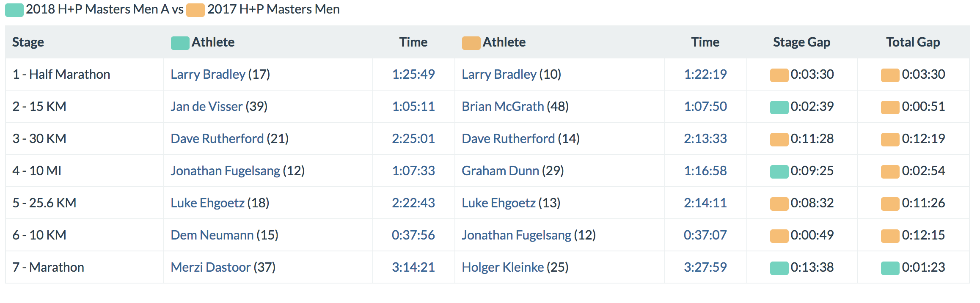The width and height of the screenshot is (980, 303).
Task: Open Larry Bradley (17) athlete link
Action: [x=208, y=74]
